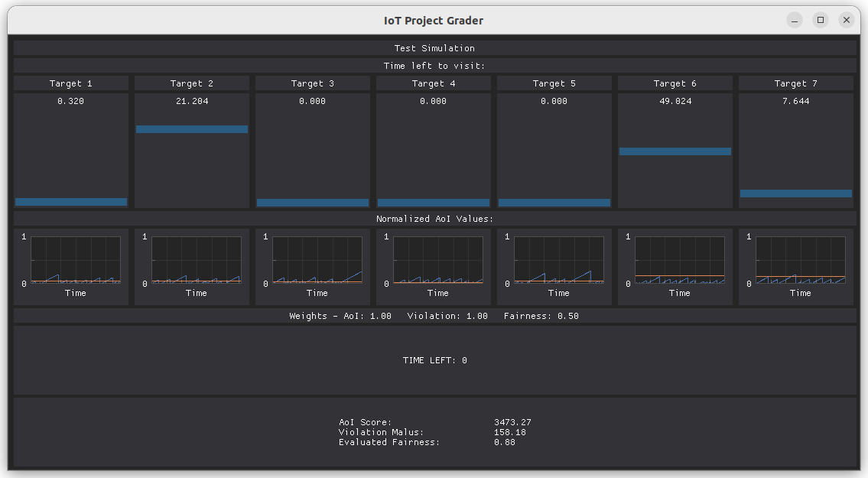Click the Test Simulation heading

click(x=434, y=47)
